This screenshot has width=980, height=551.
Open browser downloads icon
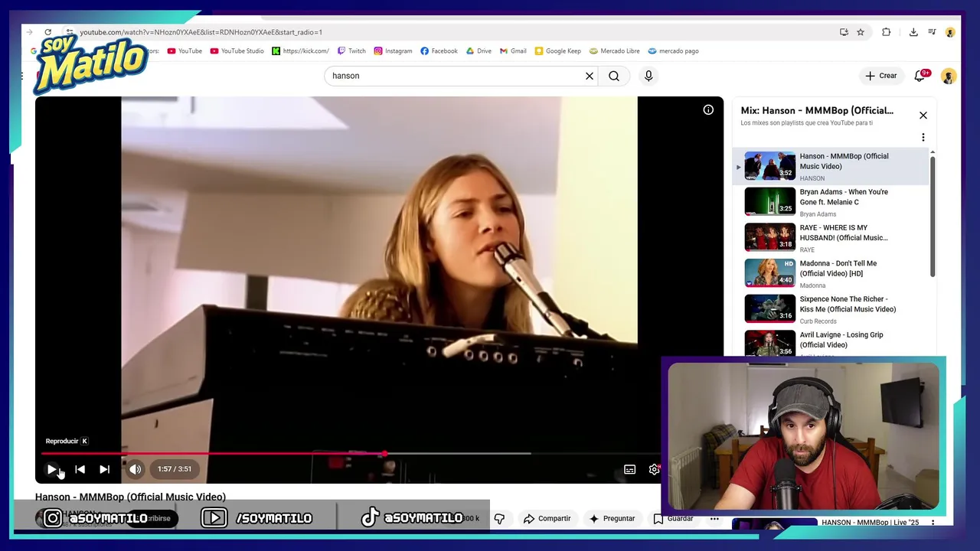(x=913, y=32)
